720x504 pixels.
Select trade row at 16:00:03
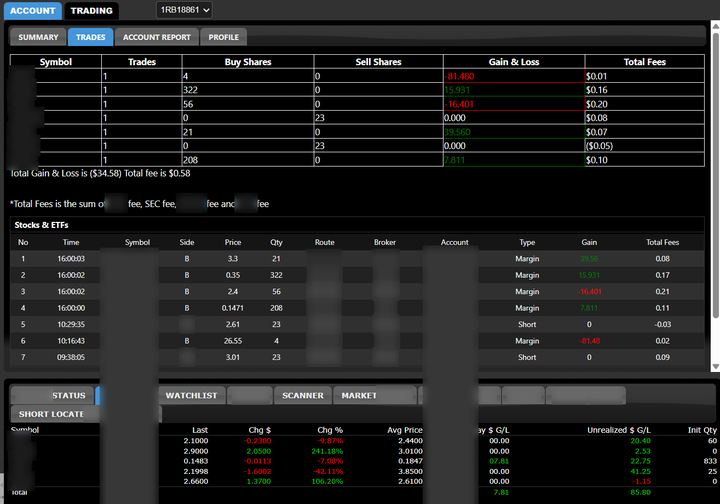(x=357, y=259)
